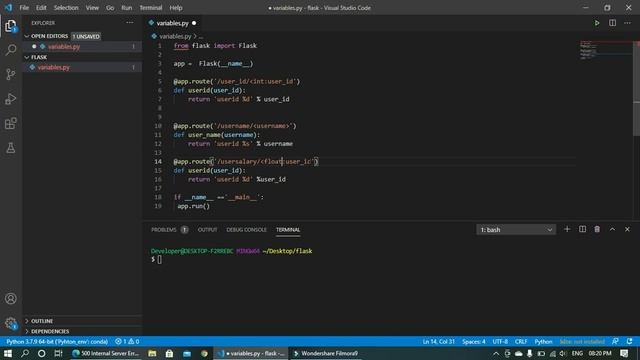
Task: Click the notifications bell in status bar
Action: (x=630, y=341)
